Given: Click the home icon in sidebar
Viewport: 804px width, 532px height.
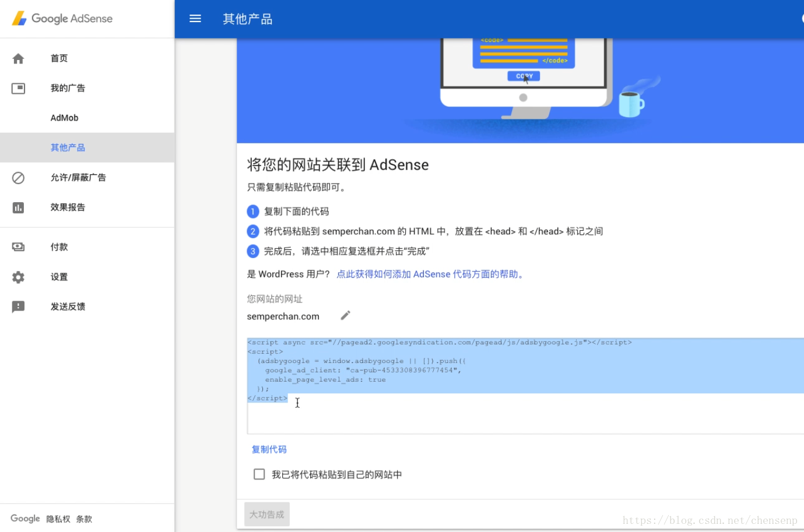Looking at the screenshot, I should point(18,58).
